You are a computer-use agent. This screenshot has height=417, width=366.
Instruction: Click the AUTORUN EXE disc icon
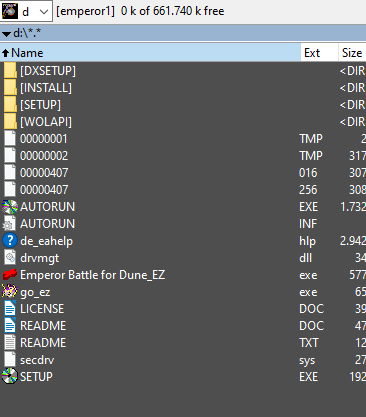(x=10, y=207)
